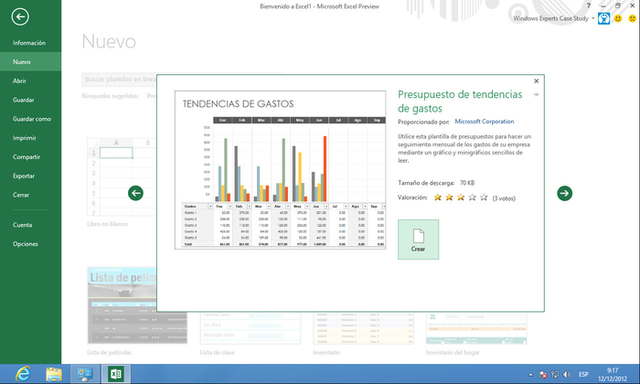This screenshot has width=640, height=384.
Task: Select the Inventario template
Action: pyautogui.click(x=363, y=329)
